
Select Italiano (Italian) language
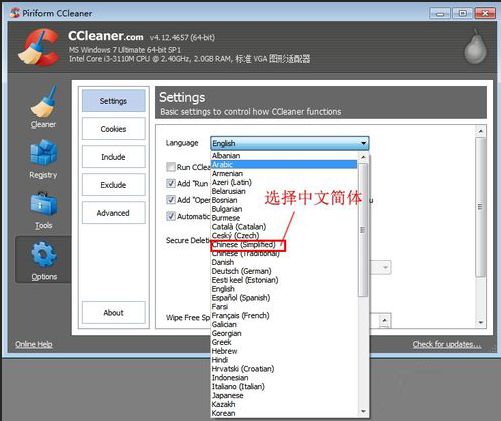pyautogui.click(x=284, y=387)
